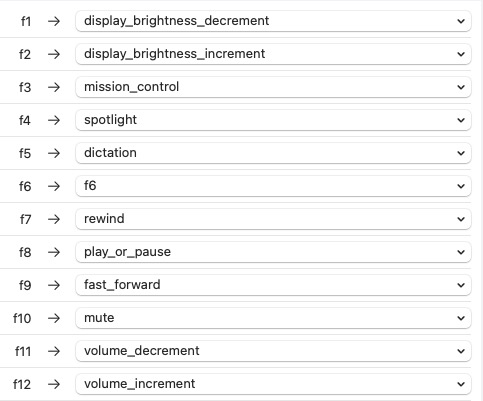Viewport: 483px width, 401px height.
Task: Change the f11 volume_decrement mapping
Action: pyautogui.click(x=273, y=351)
